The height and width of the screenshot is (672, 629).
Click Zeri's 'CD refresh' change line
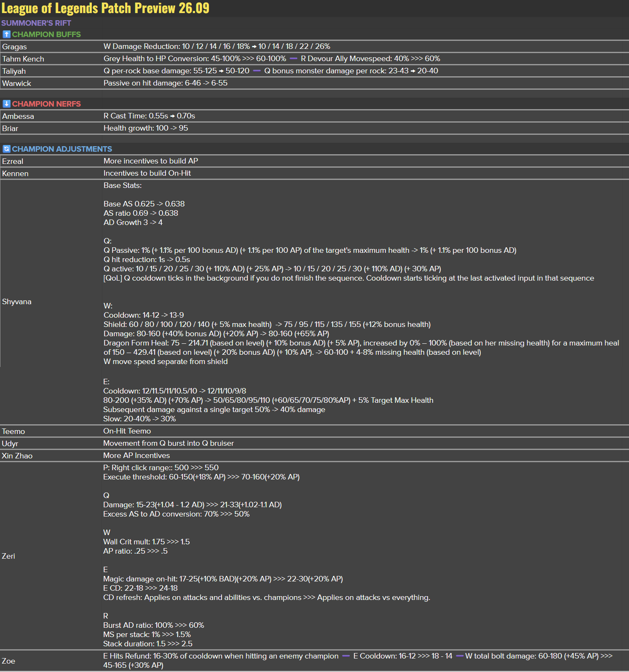pos(267,597)
